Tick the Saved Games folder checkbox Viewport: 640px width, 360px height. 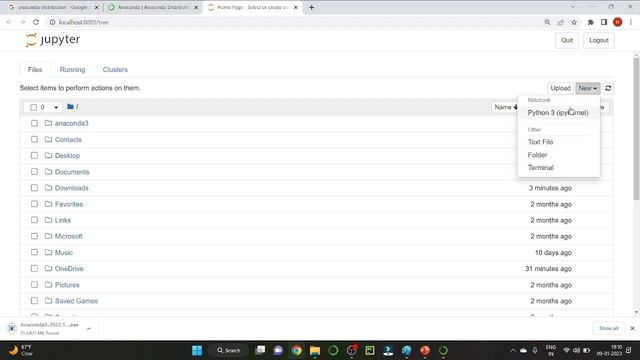tap(34, 300)
